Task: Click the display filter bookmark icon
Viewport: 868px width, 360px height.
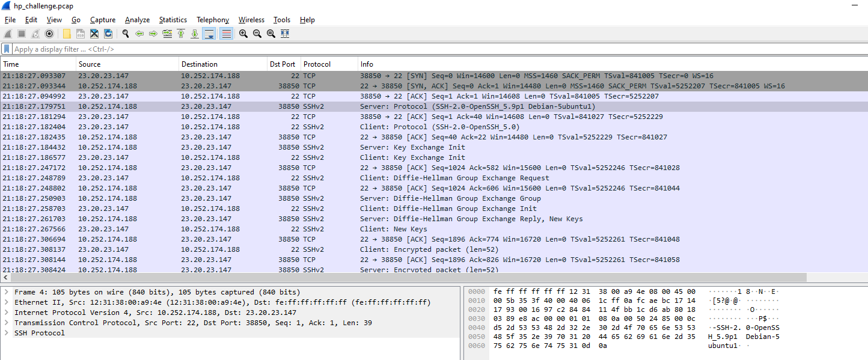Action: [x=7, y=49]
